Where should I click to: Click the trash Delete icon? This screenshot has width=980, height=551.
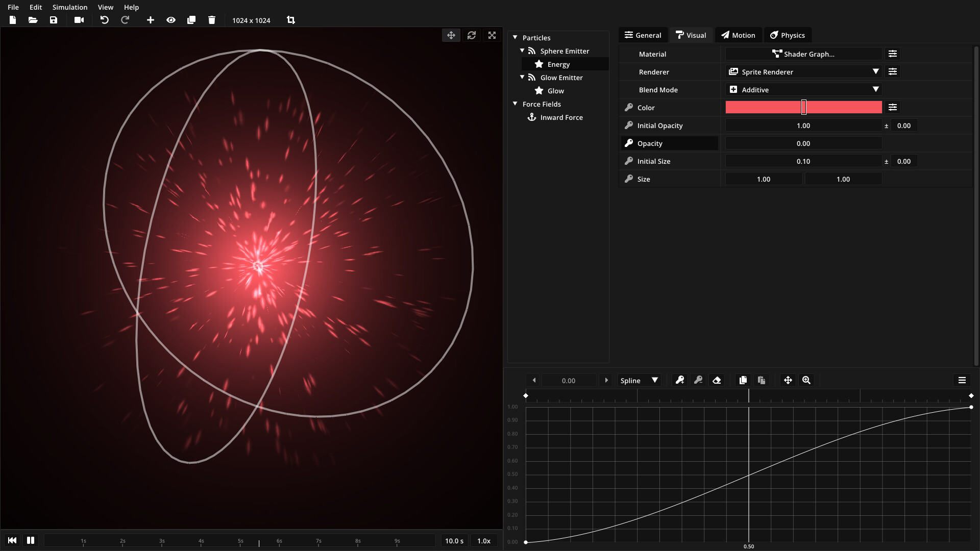coord(212,20)
